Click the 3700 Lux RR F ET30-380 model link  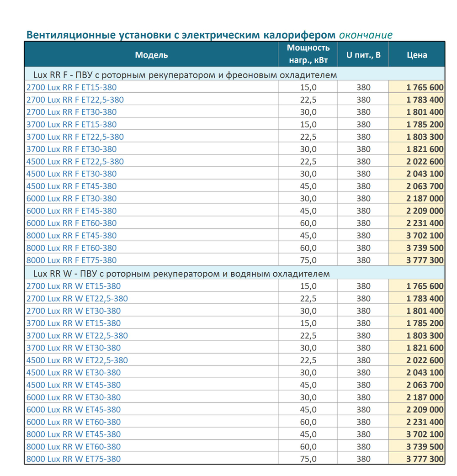point(71,149)
